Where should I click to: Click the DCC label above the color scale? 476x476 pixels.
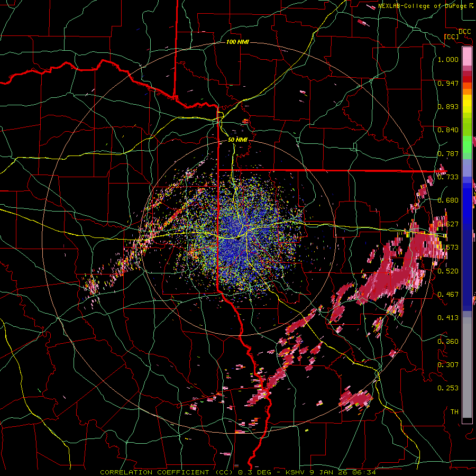tap(464, 32)
